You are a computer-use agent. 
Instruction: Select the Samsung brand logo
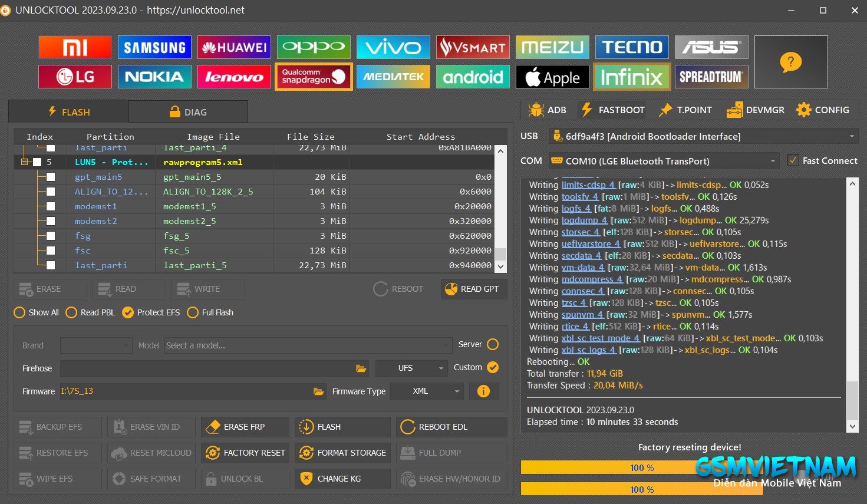coord(154,47)
